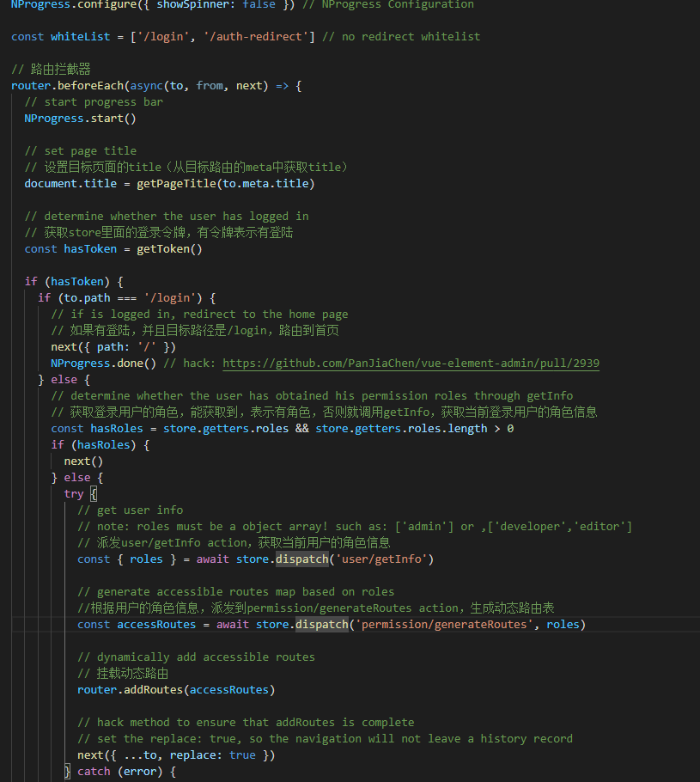Click the 'get user info' comment
The width and height of the screenshot is (700, 782).
[x=131, y=510]
